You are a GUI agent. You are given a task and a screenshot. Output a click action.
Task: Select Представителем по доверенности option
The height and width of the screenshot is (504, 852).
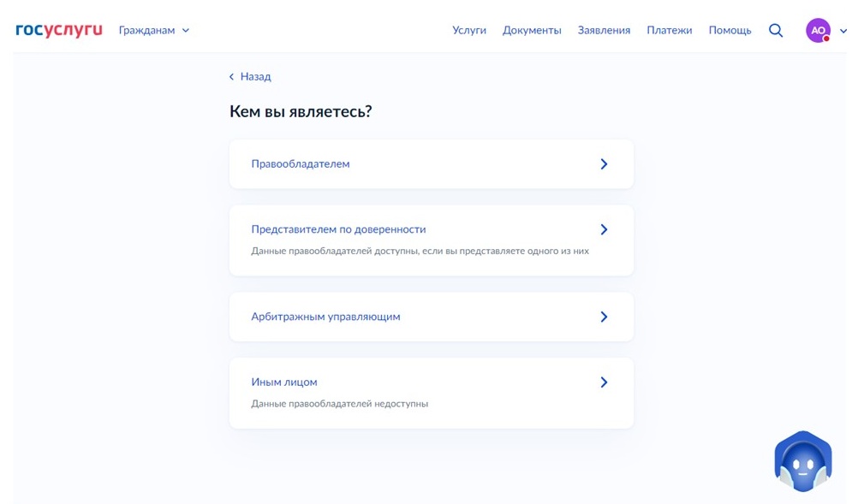[432, 240]
